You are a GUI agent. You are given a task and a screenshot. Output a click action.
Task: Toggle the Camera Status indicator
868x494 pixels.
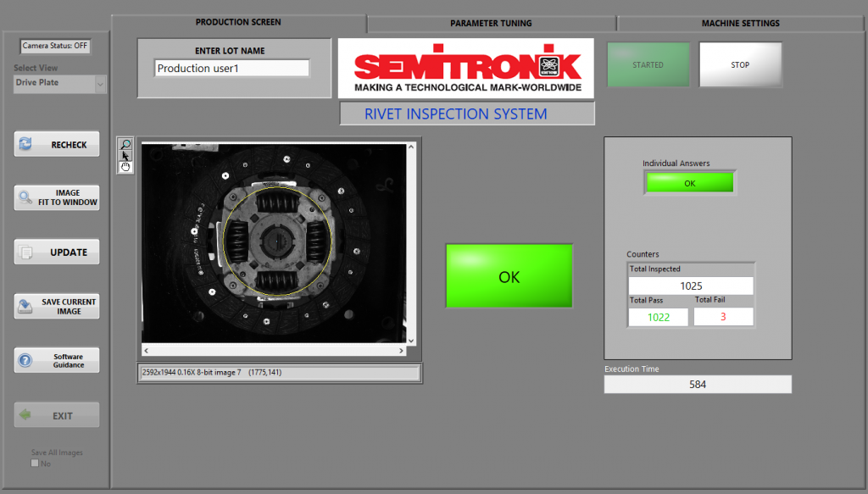(55, 46)
